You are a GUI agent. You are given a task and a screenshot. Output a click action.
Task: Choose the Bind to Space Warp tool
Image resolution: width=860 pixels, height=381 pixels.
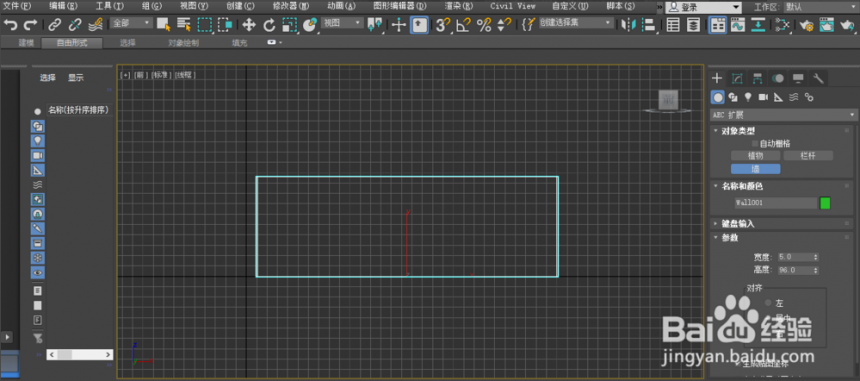click(96, 25)
